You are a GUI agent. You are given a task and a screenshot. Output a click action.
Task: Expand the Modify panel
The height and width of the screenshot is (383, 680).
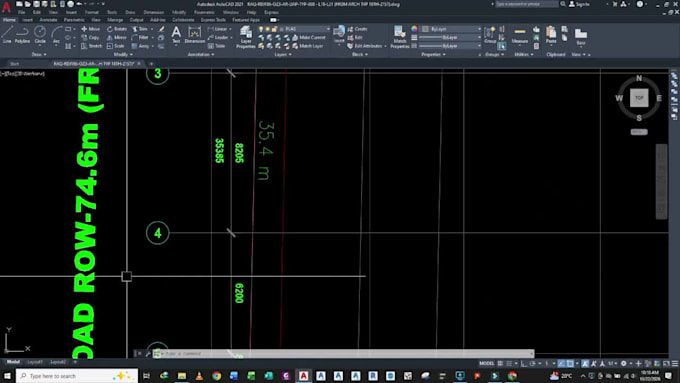(x=123, y=55)
